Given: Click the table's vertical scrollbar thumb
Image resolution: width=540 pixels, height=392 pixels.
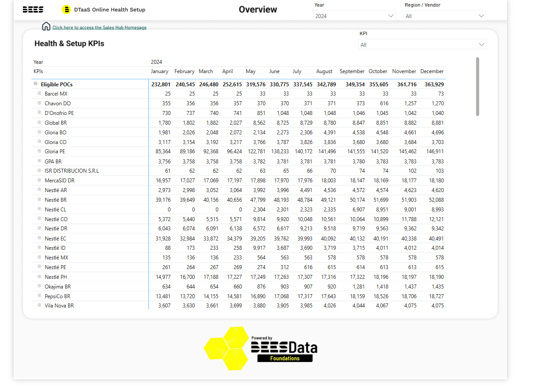Looking at the screenshot, I should tap(477, 86).
